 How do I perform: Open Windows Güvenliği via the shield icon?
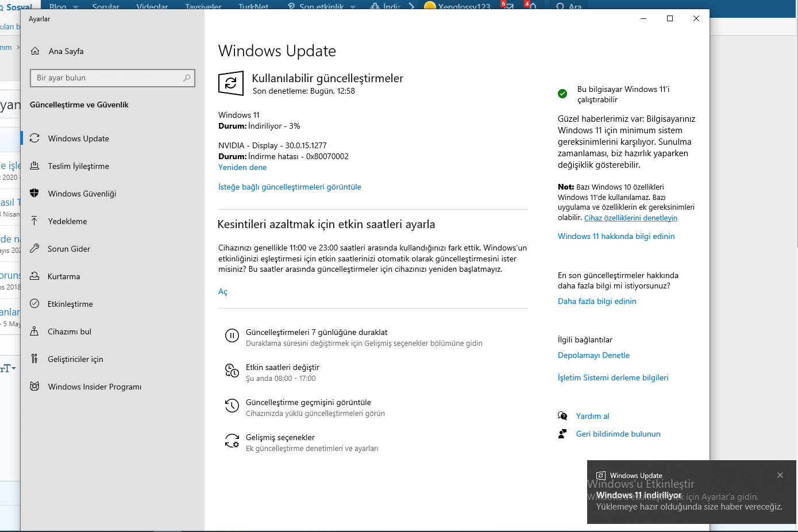(x=34, y=194)
